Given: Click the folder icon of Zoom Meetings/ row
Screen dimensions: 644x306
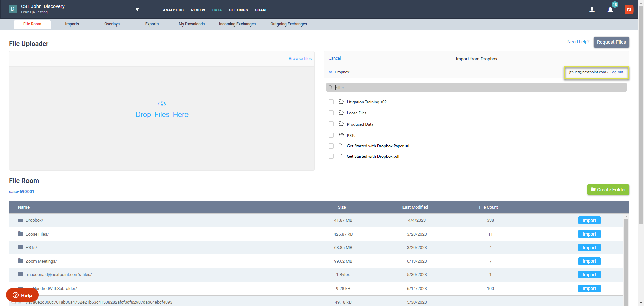Looking at the screenshot, I should (20, 261).
